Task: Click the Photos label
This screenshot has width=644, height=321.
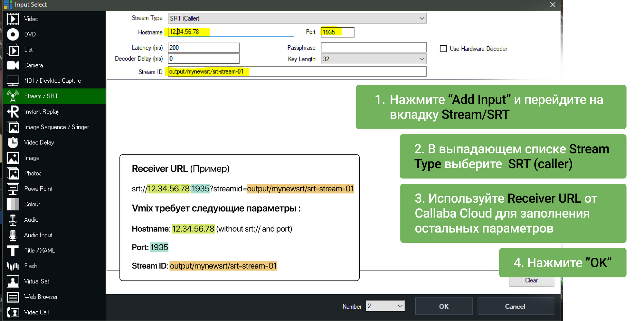Action: [x=33, y=173]
